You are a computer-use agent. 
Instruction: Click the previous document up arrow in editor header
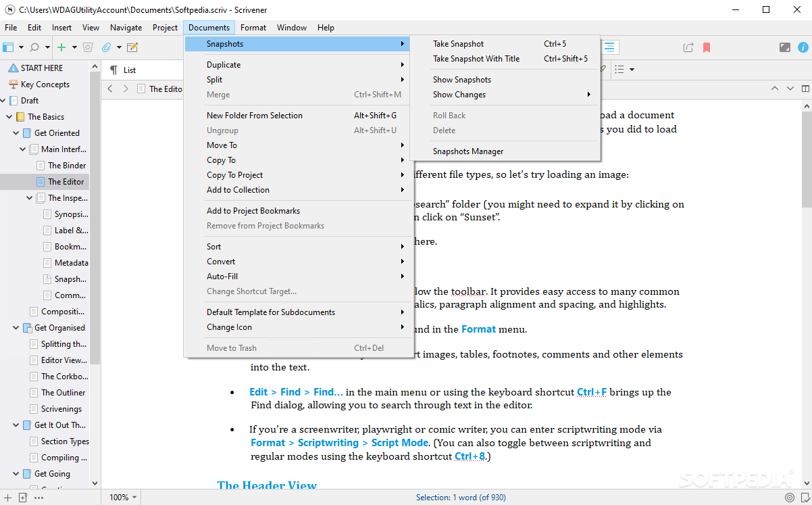coord(775,89)
